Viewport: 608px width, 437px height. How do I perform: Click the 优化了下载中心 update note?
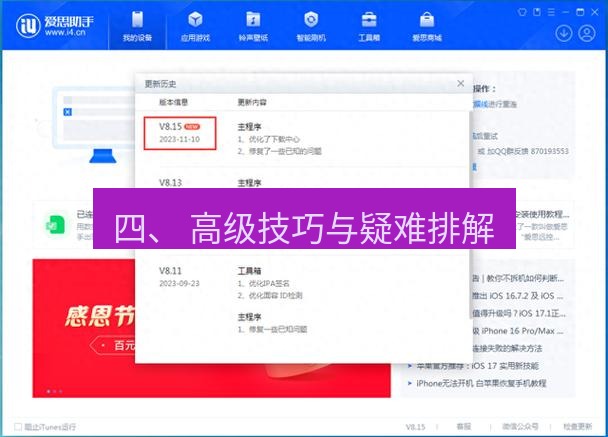268,139
